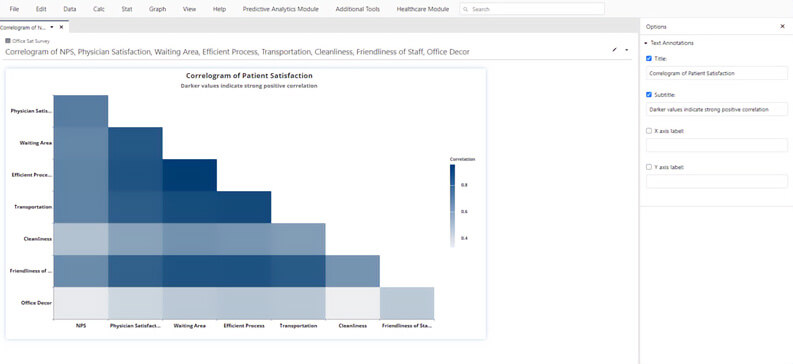Click the Title text input field
Screen dimensions: 793x364
coord(717,73)
